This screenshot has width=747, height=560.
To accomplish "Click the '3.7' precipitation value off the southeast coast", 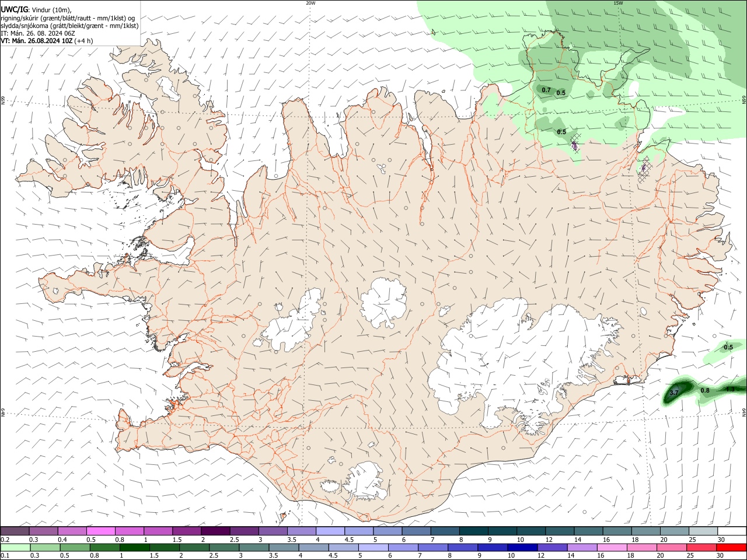I will (674, 393).
